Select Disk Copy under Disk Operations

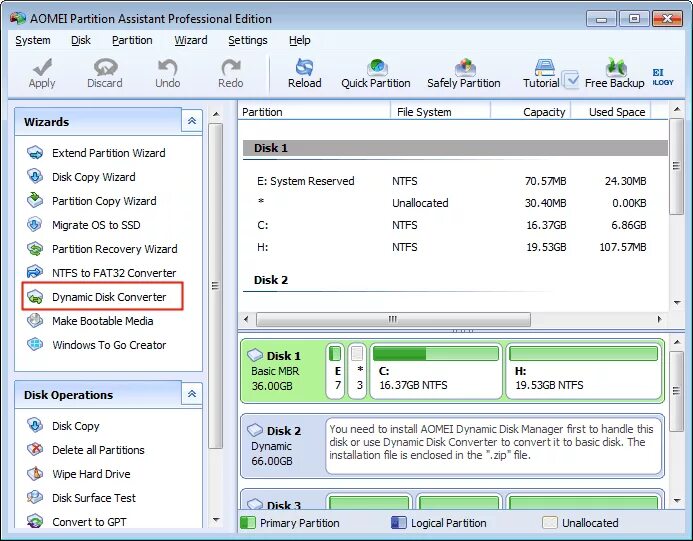pyautogui.click(x=76, y=426)
